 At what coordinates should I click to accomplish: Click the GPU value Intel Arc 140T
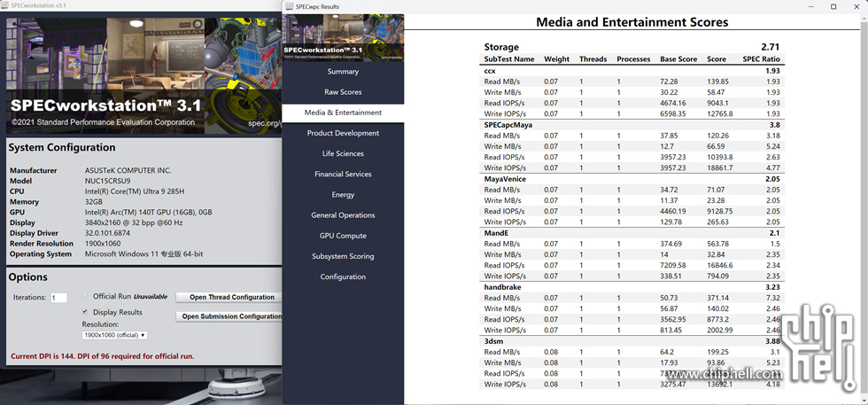click(149, 212)
